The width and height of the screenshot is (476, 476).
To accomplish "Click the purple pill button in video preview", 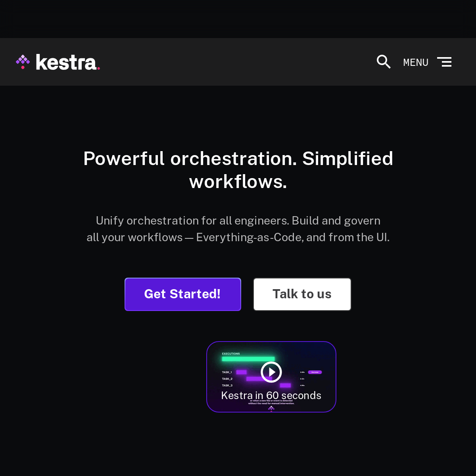I will click(x=315, y=372).
